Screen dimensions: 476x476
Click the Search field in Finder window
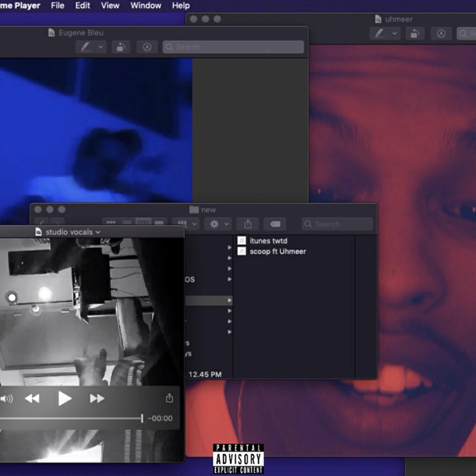pyautogui.click(x=337, y=224)
